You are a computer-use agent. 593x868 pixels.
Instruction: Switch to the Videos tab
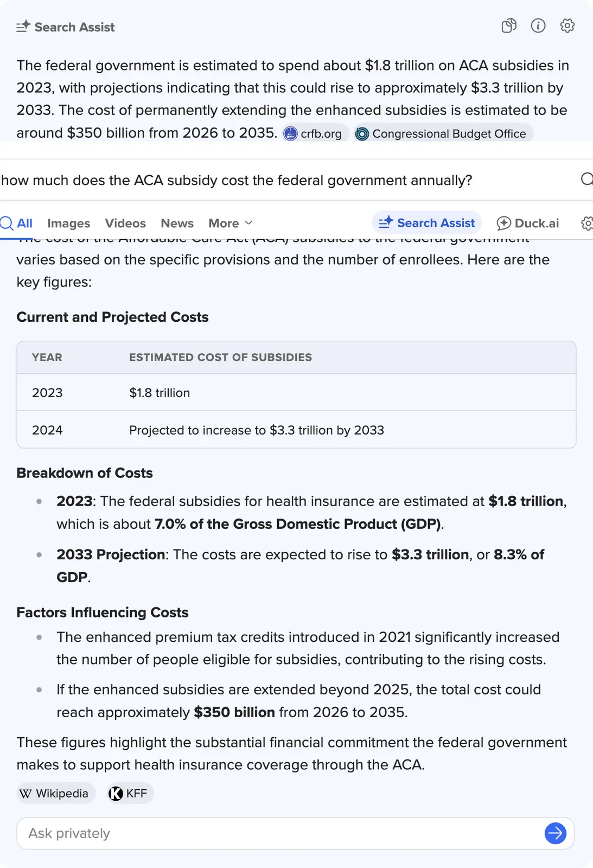[x=125, y=223]
